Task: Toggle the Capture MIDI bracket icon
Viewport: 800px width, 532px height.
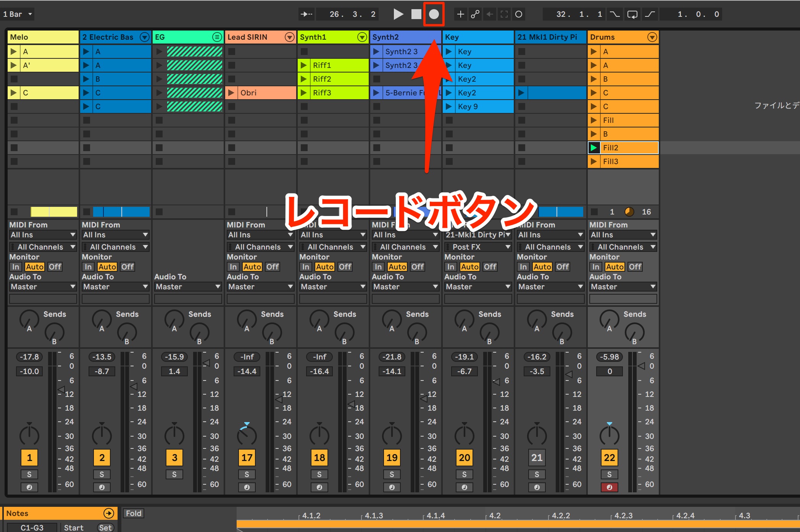Action: coord(504,14)
